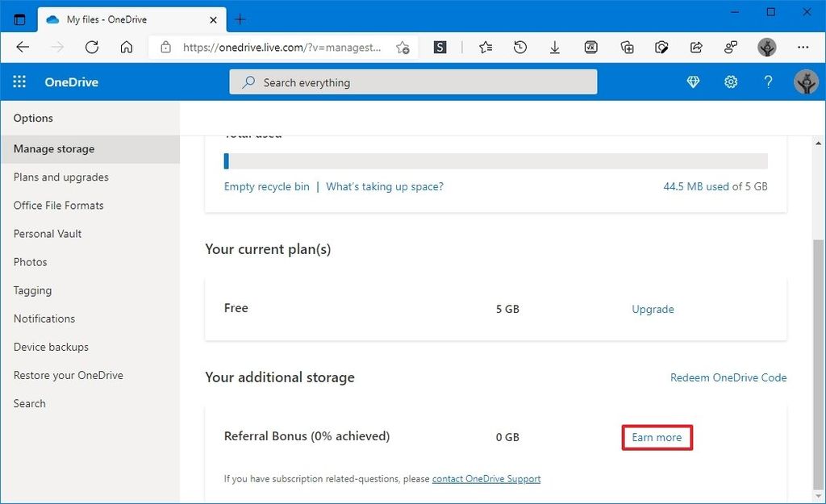Open the collections icon
826x504 pixels.
[627, 47]
